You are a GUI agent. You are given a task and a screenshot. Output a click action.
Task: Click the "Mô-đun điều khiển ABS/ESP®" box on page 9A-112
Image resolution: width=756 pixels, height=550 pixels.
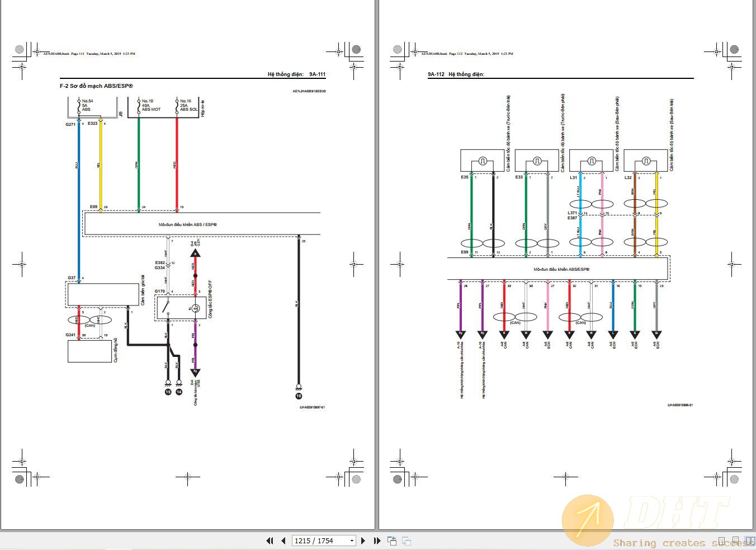(557, 269)
